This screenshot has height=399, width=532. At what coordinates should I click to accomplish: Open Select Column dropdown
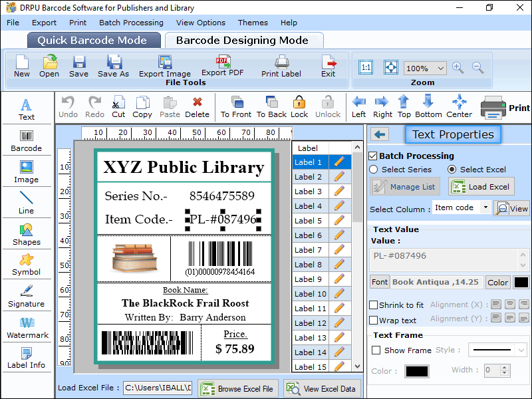[x=485, y=207]
